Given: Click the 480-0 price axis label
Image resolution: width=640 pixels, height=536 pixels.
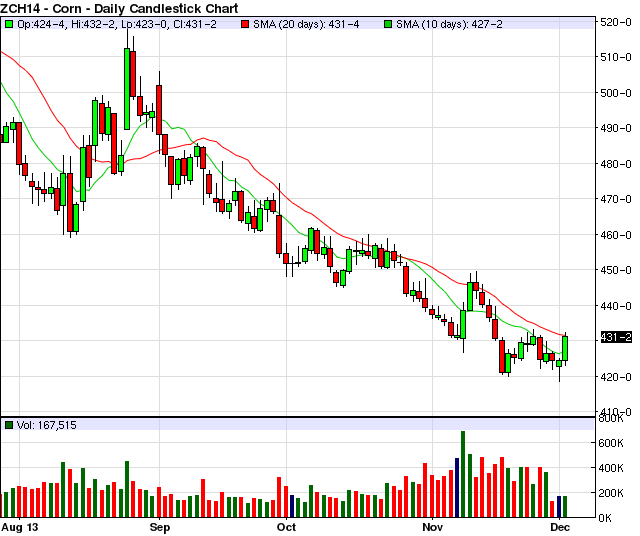Looking at the screenshot, I should click(x=616, y=164).
